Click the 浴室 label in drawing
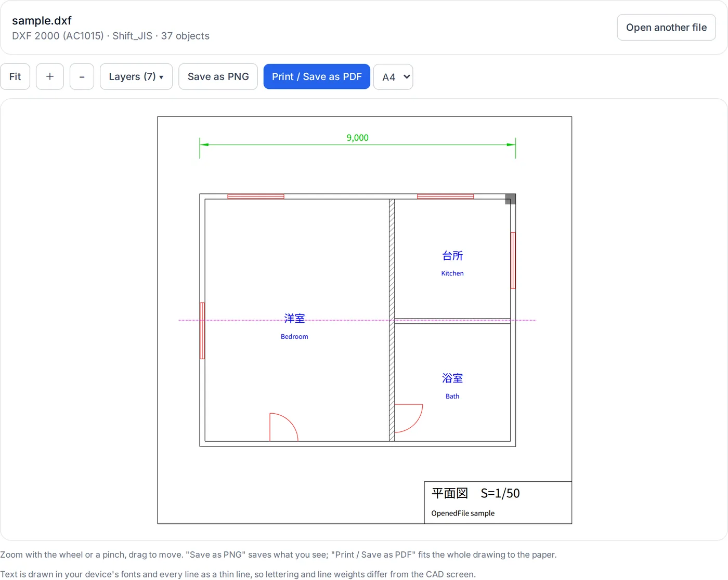 tap(452, 378)
